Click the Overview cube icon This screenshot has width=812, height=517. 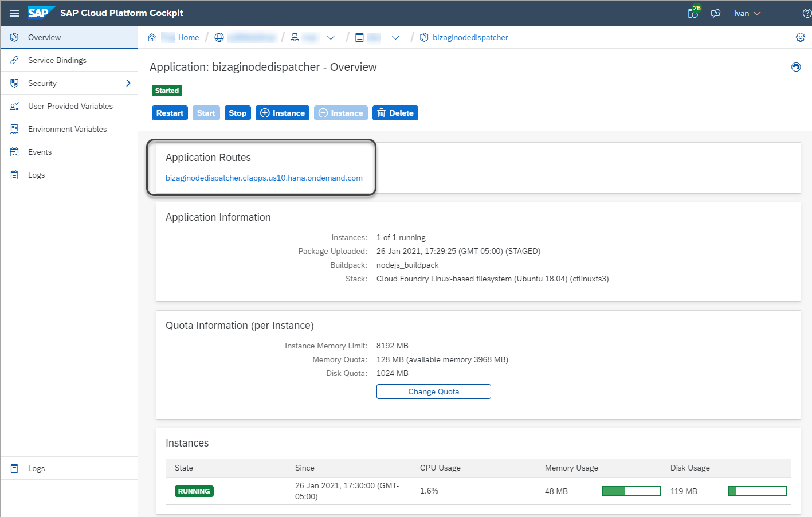pyautogui.click(x=14, y=37)
